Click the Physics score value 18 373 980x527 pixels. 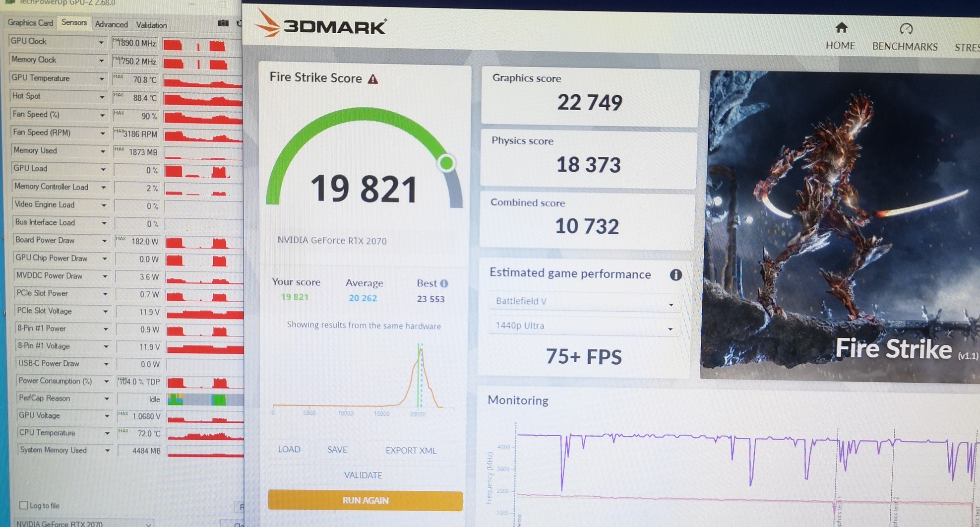588,165
